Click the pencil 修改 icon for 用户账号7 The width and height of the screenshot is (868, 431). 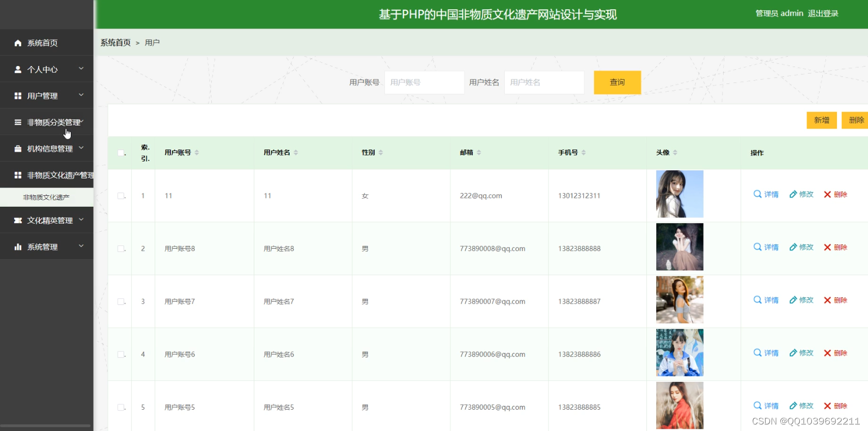[x=793, y=300]
